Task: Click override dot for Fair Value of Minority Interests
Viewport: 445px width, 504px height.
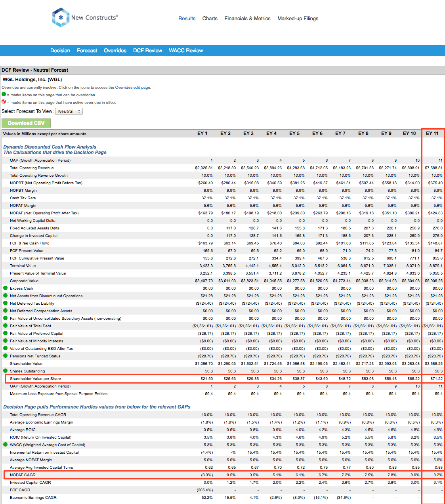Action: pyautogui.click(x=6, y=341)
